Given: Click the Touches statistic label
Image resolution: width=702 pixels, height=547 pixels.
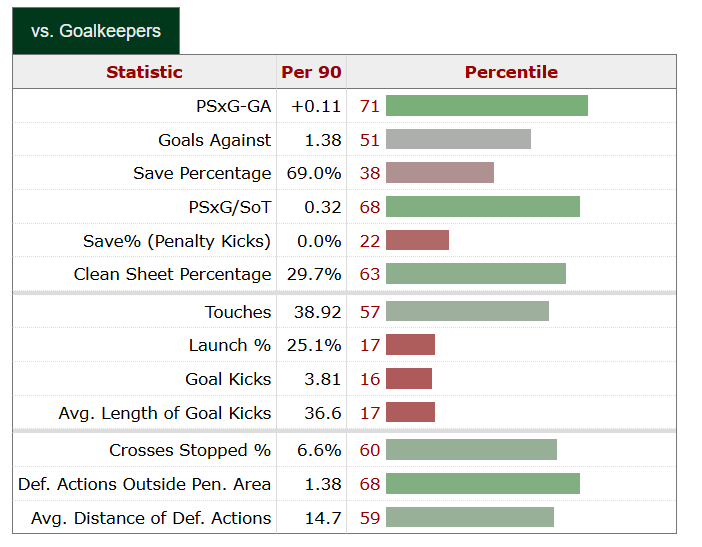Looking at the screenshot, I should click(x=238, y=312).
